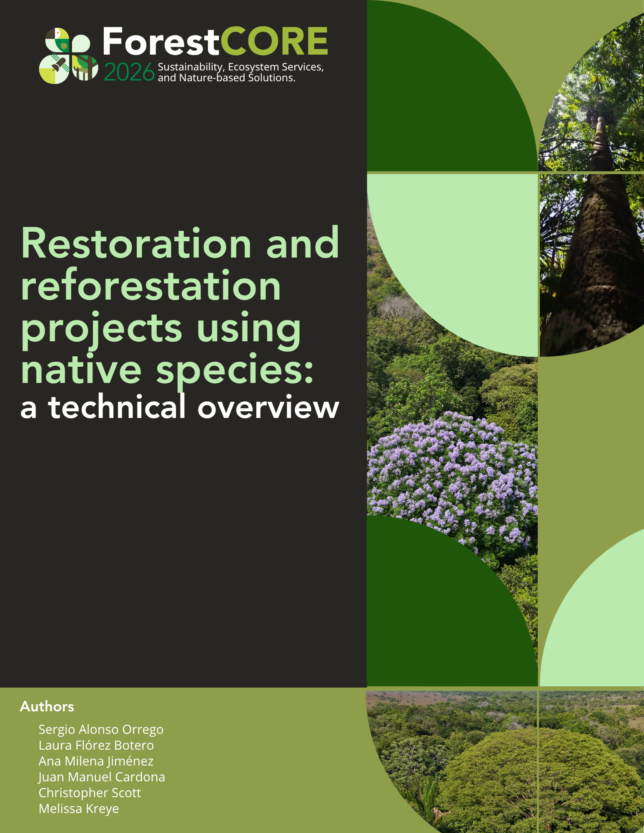Click the "Sustainability, Ecosystem Services," tagline
Image resolution: width=644 pixels, height=833 pixels.
pos(241,67)
